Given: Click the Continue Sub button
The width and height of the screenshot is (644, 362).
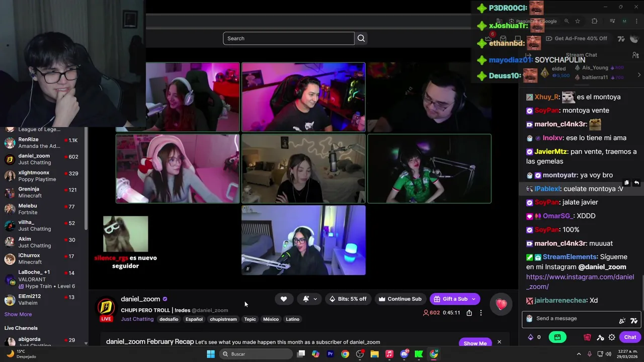Looking at the screenshot, I should 400,299.
